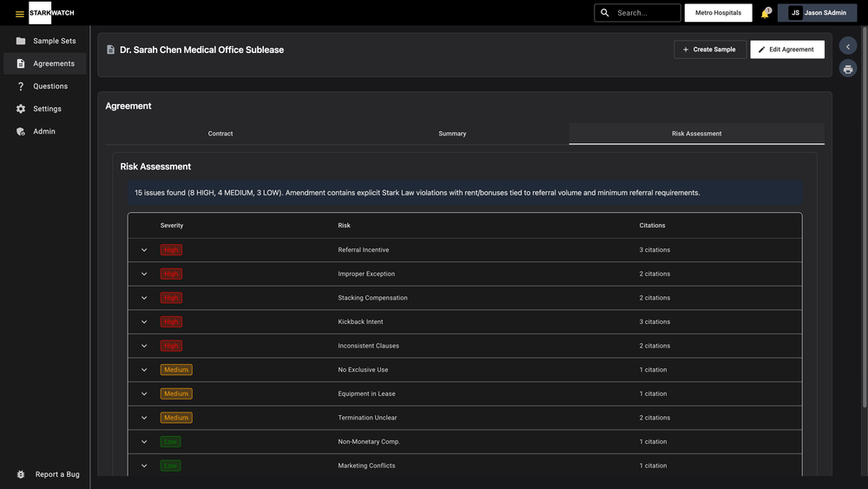Switch to the Contract tab
Image resolution: width=868 pixels, height=489 pixels.
click(x=220, y=134)
